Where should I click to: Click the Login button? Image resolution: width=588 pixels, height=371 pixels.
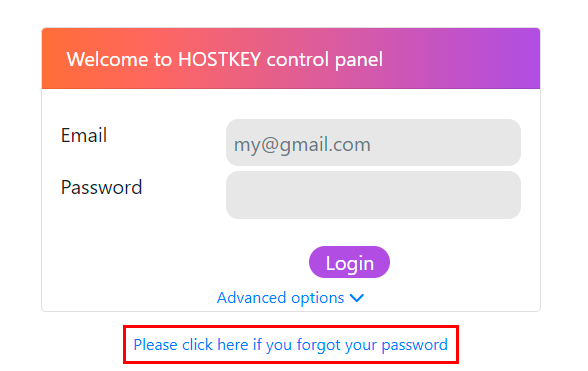[349, 262]
